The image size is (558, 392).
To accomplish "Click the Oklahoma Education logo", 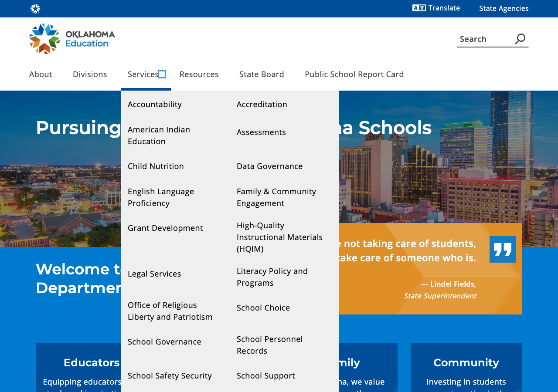I will pos(72,39).
